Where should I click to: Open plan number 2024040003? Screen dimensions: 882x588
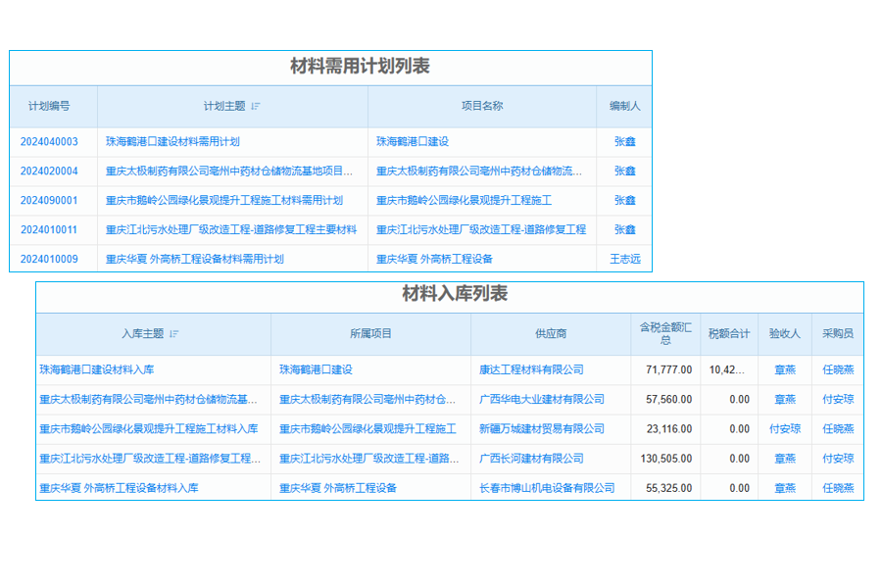pos(51,141)
